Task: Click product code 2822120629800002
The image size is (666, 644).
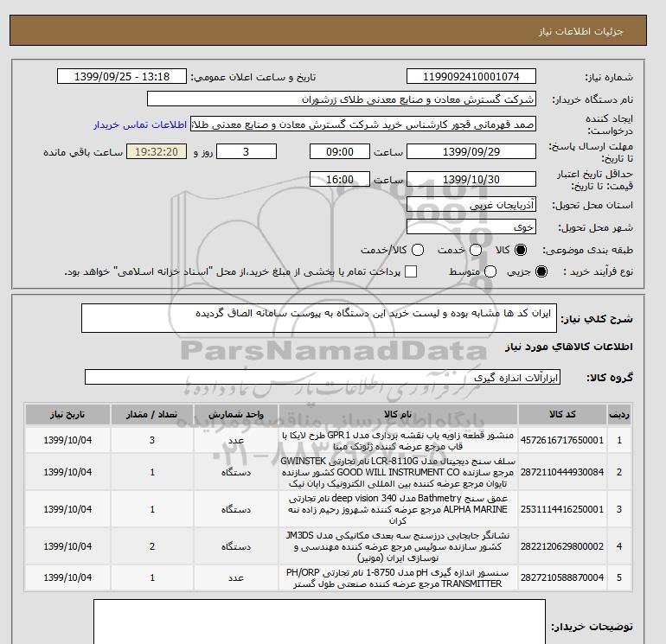Action: click(x=562, y=546)
